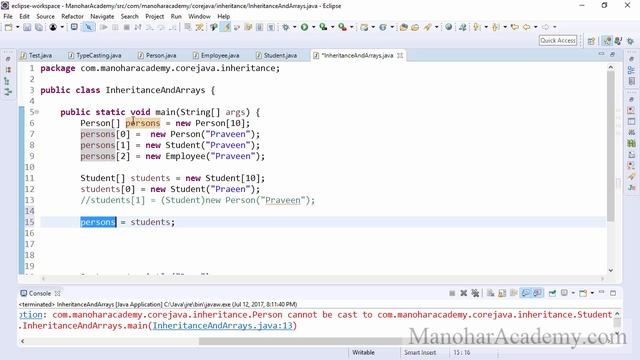Click Clear Console icon

[491, 293]
